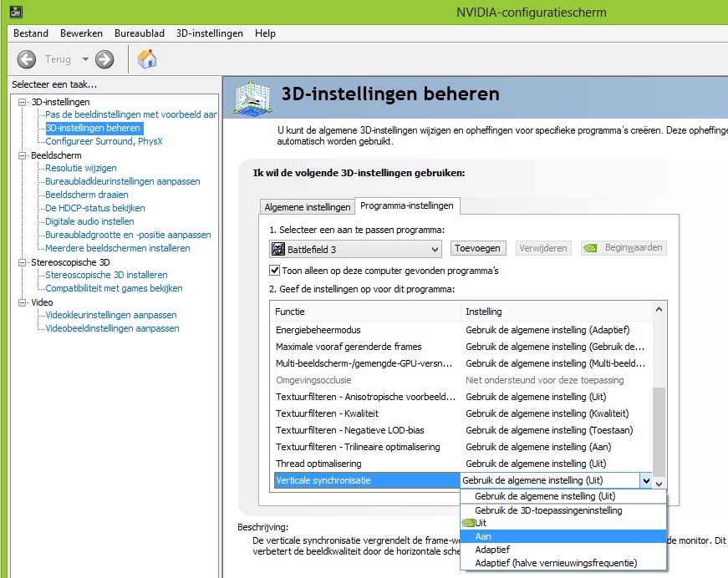Collapse the 3D-instellingen tree node
This screenshot has height=578, width=728.
tap(22, 102)
